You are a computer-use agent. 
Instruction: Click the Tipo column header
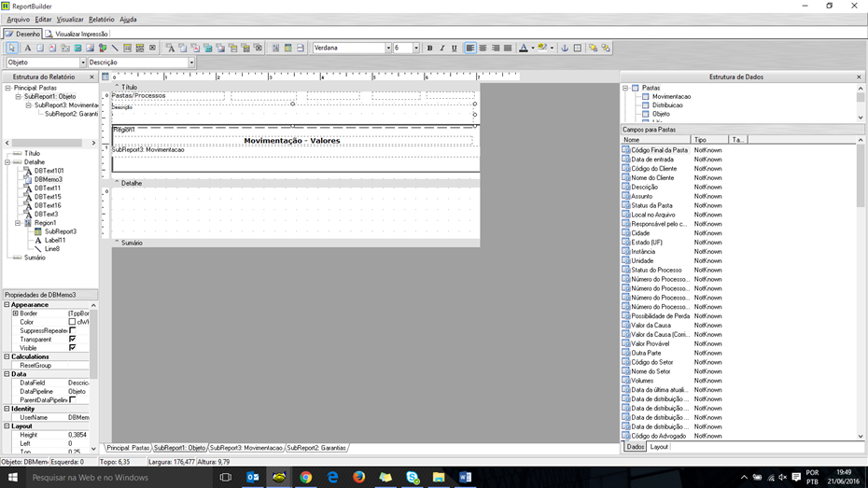pyautogui.click(x=709, y=140)
